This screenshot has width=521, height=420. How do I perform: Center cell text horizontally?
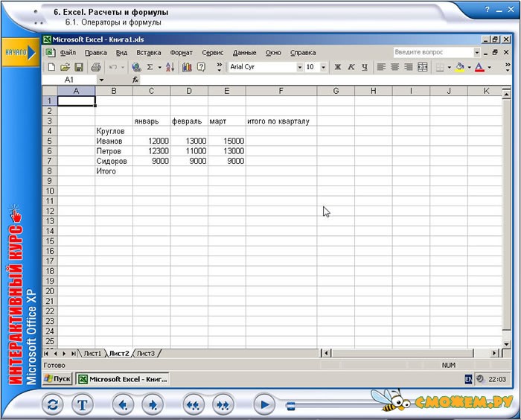(x=394, y=67)
